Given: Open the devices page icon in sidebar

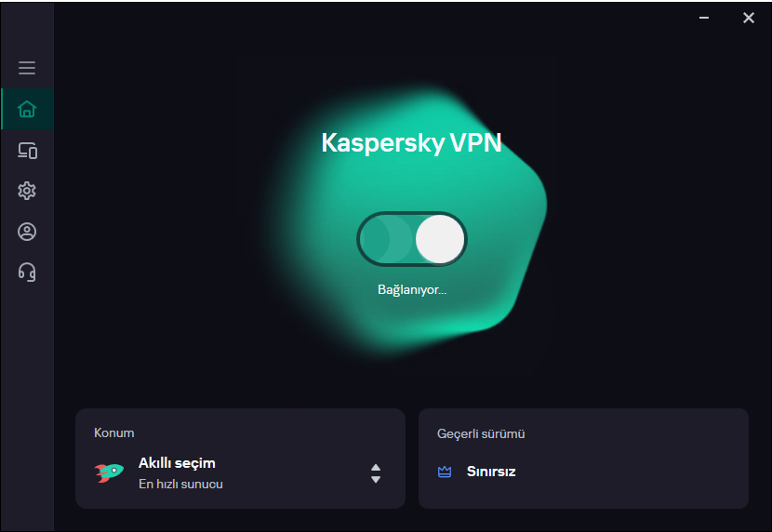Looking at the screenshot, I should click(27, 151).
